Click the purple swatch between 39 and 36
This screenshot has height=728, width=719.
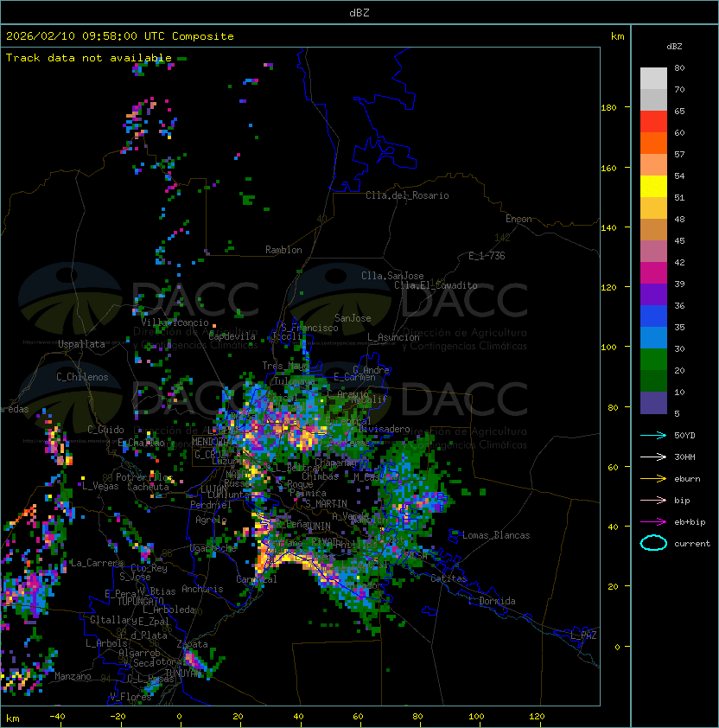point(653,294)
